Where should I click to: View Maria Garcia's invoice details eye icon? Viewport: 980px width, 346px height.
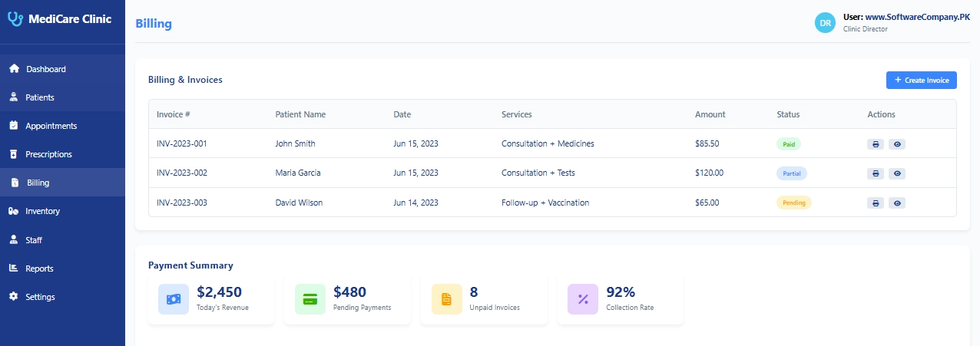pos(897,173)
